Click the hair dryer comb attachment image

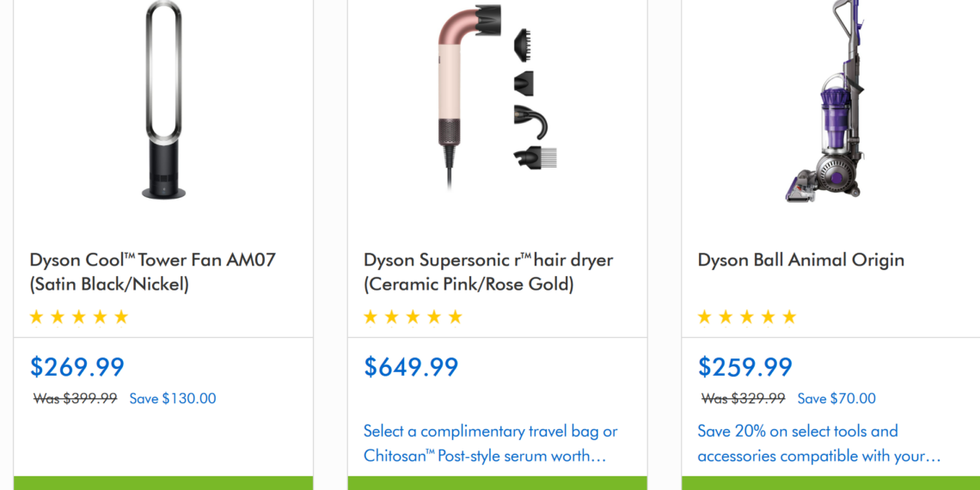[x=535, y=157]
